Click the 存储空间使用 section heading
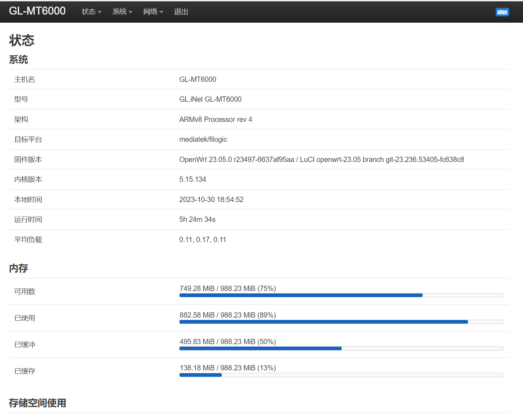Screen dimensions: 523x420 click(37, 403)
